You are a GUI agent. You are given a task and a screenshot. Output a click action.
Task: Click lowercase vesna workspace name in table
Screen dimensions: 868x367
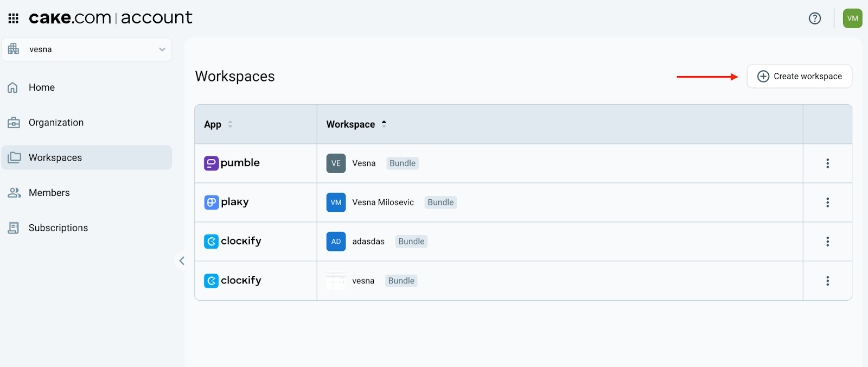(363, 281)
